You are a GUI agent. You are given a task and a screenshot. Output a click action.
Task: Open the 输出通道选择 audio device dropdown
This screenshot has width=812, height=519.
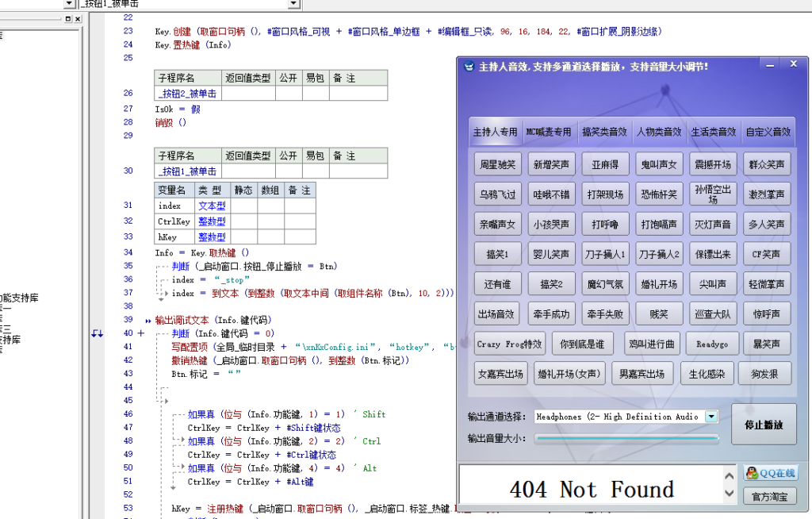710,416
